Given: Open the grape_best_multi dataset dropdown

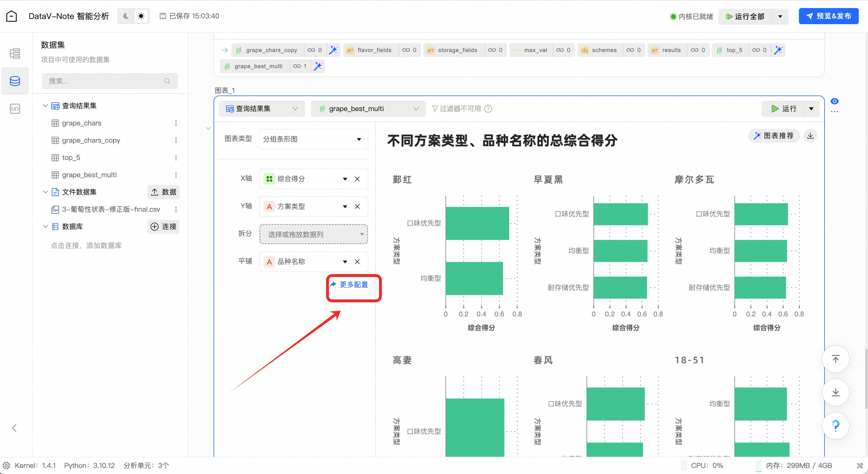Looking at the screenshot, I should pyautogui.click(x=368, y=109).
